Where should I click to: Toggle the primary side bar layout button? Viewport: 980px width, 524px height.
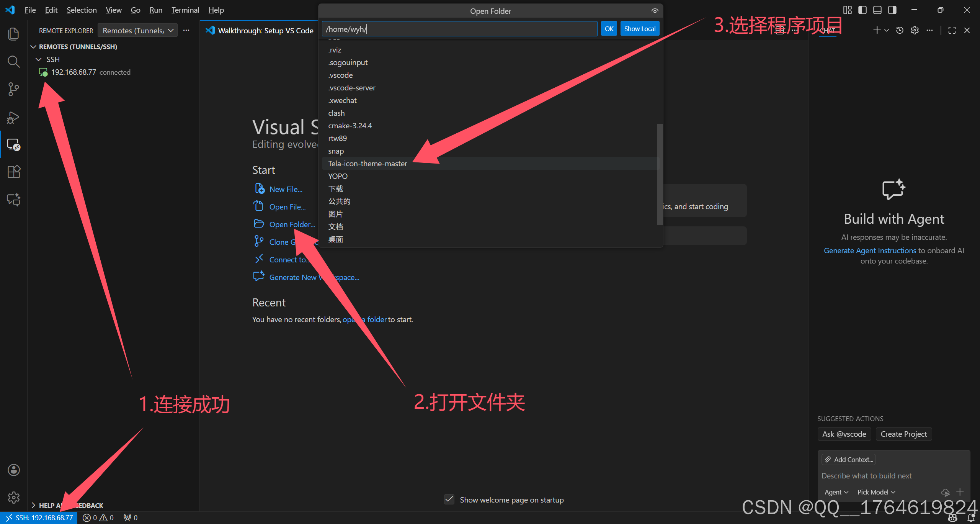[862, 10]
